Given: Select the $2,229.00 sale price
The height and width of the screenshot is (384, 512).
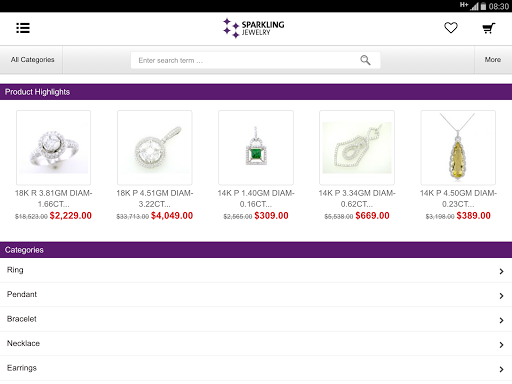Looking at the screenshot, I should coord(71,216).
